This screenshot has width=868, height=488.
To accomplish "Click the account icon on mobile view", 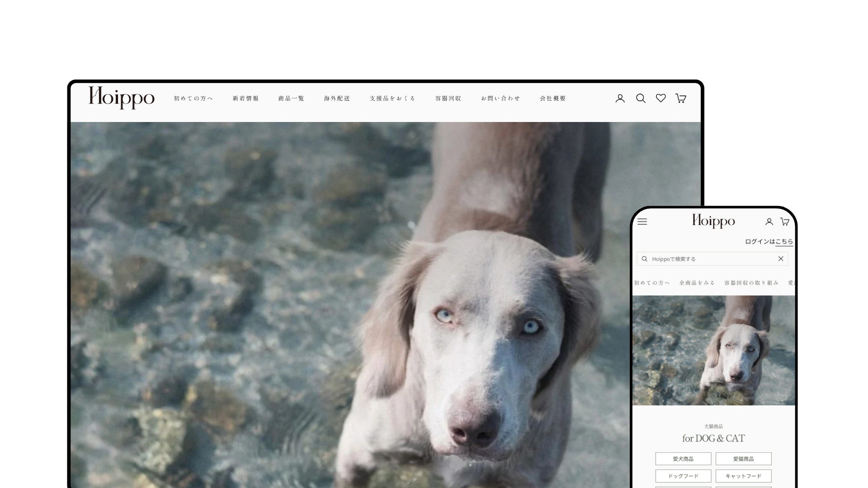I will pos(769,222).
